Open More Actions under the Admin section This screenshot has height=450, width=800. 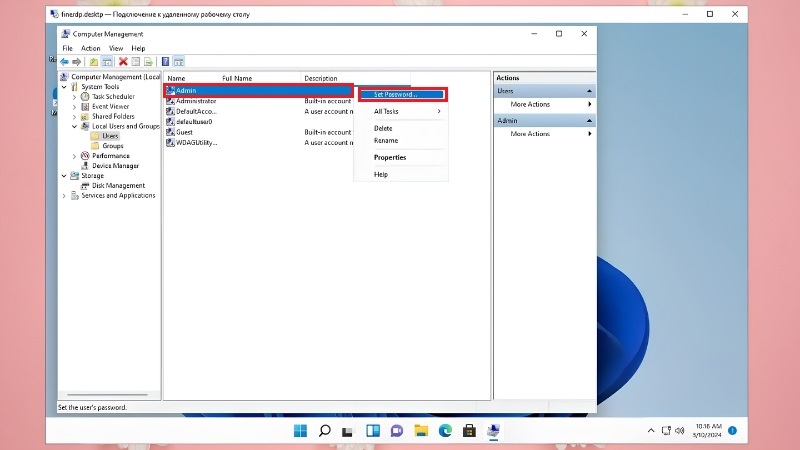(x=544, y=134)
